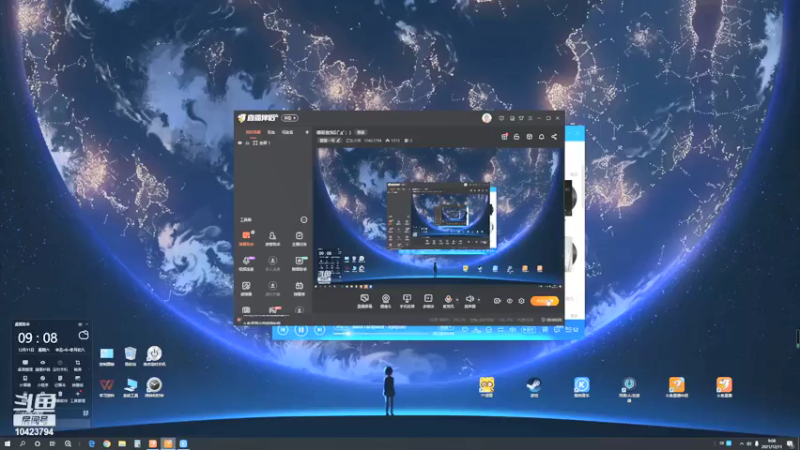The height and width of the screenshot is (450, 800).
Task: Toggle the preview eye icon near the settings gear
Action: (x=509, y=301)
